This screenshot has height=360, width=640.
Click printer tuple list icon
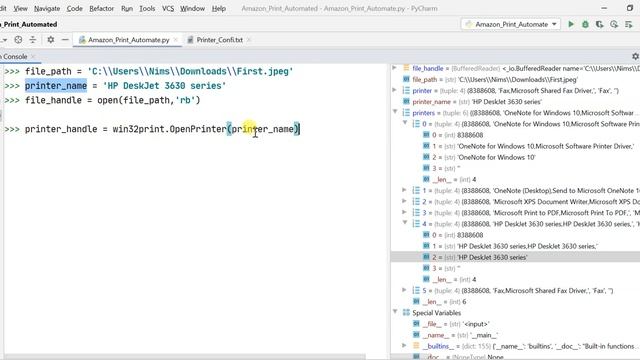(406, 90)
